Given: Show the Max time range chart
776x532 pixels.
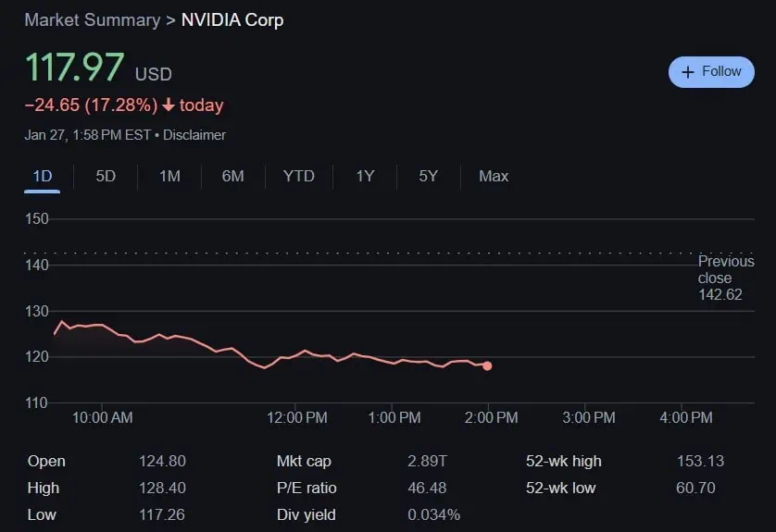Looking at the screenshot, I should pyautogui.click(x=493, y=176).
